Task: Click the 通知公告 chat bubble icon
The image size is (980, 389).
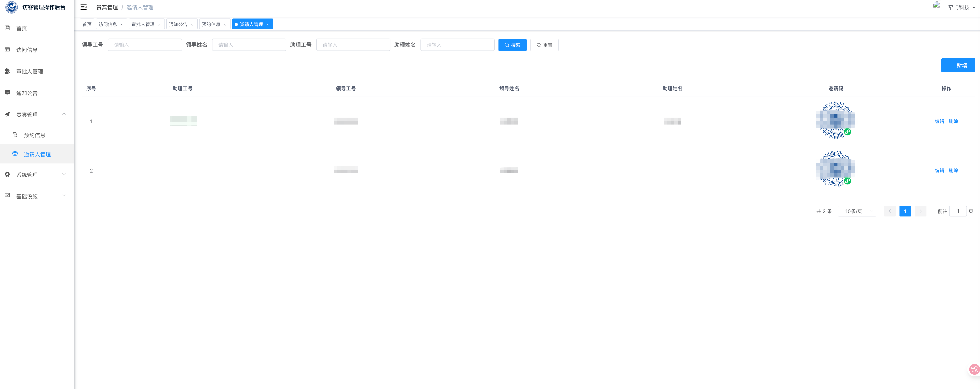Action: 7,93
